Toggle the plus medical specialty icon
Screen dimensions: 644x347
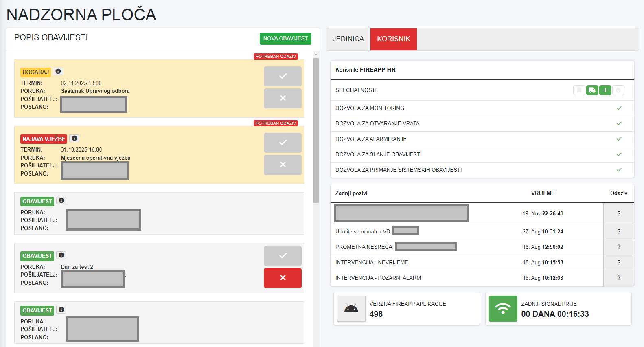click(605, 90)
